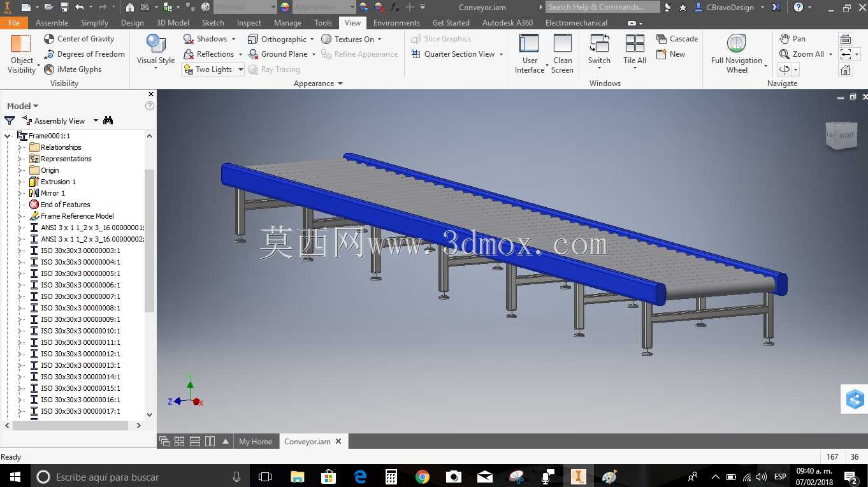Screen dimensions: 868x487
Task: Collapse the Frame0001:1 node
Action: pos(8,136)
